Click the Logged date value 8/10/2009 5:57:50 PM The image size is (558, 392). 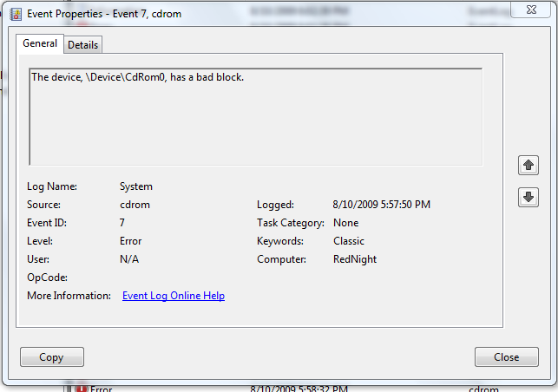tap(382, 205)
